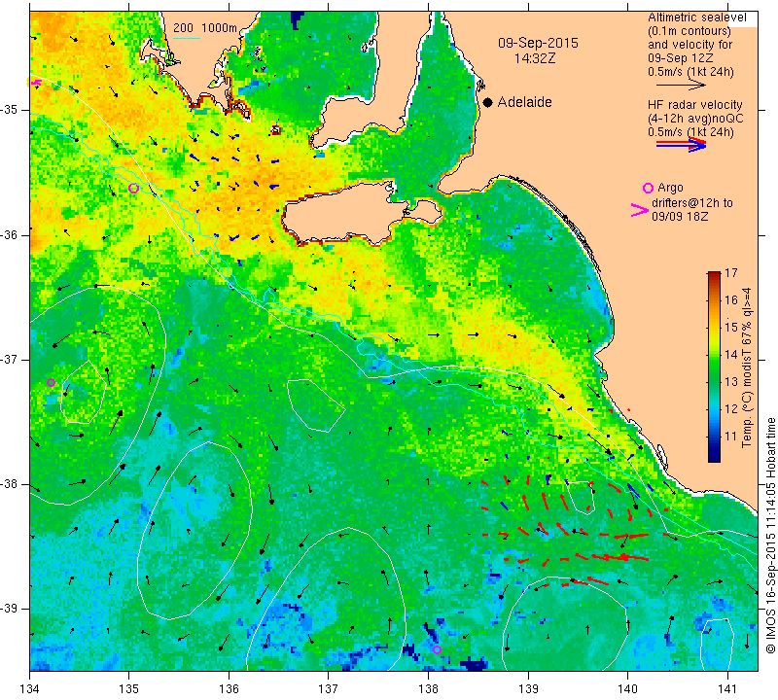Click the Argo float marker near 138, -39.3
The height and width of the screenshot is (700, 778).
point(437,649)
